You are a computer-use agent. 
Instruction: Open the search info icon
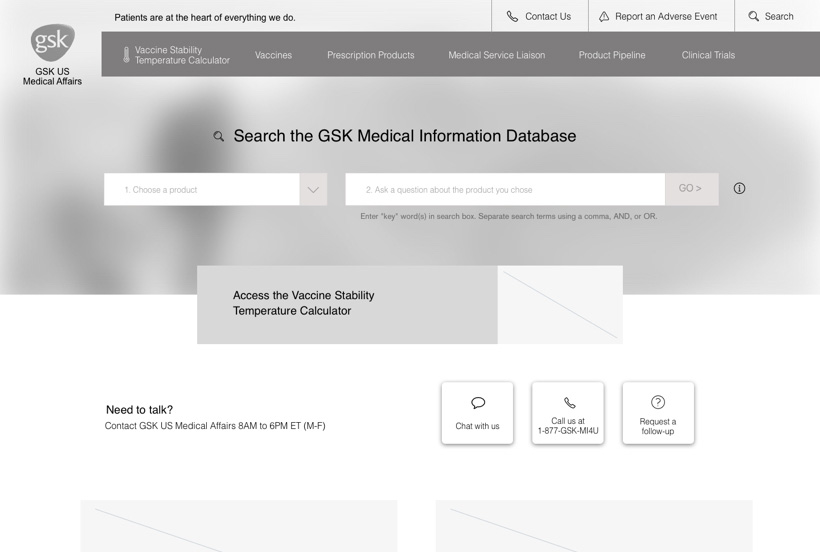pyautogui.click(x=739, y=188)
